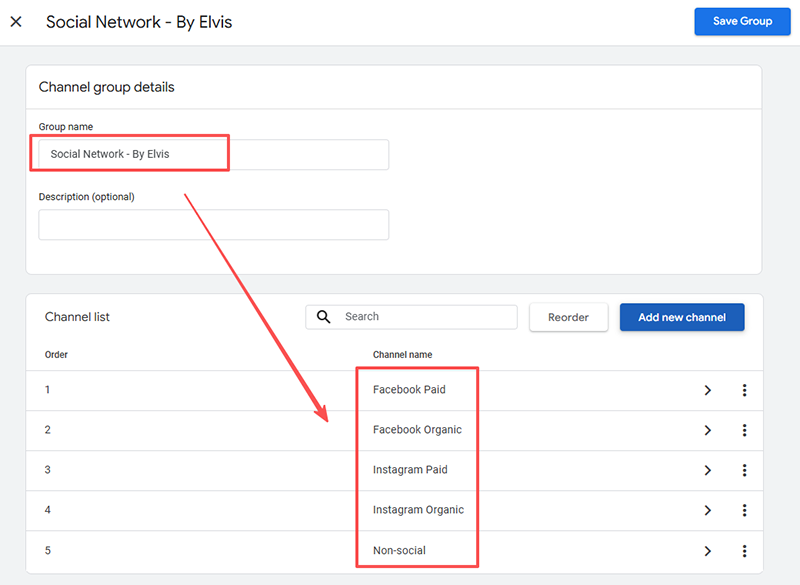
Task: Expand the Non-social channel chevron
Action: (x=707, y=551)
